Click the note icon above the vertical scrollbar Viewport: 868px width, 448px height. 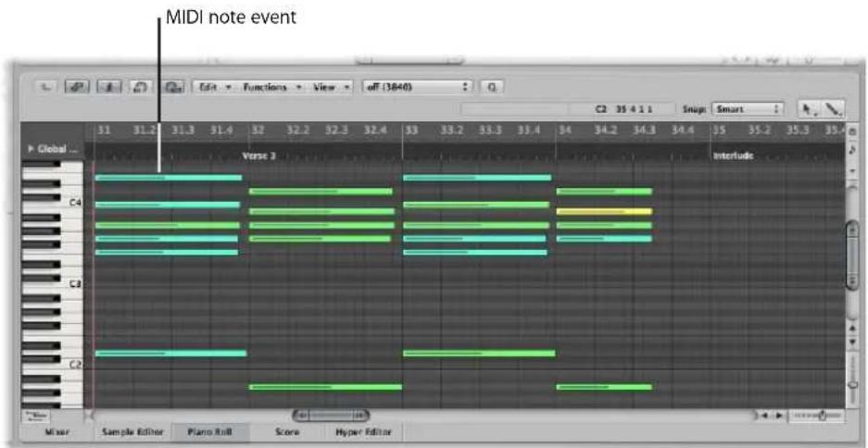[x=852, y=150]
